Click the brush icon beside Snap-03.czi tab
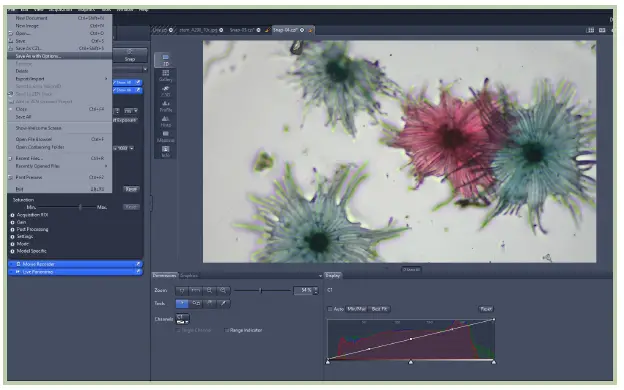Viewport: 624px width, 390px height. [267, 30]
